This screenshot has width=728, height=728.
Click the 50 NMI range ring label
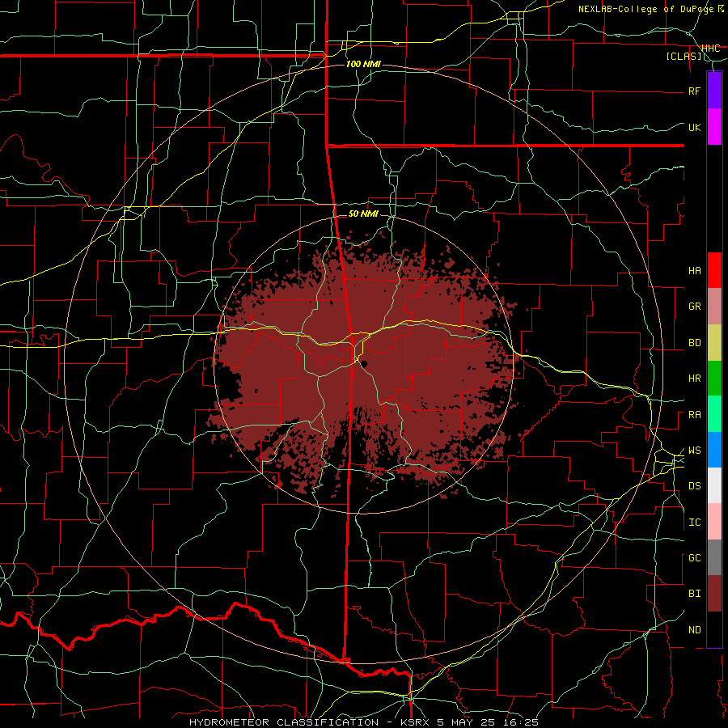click(363, 214)
